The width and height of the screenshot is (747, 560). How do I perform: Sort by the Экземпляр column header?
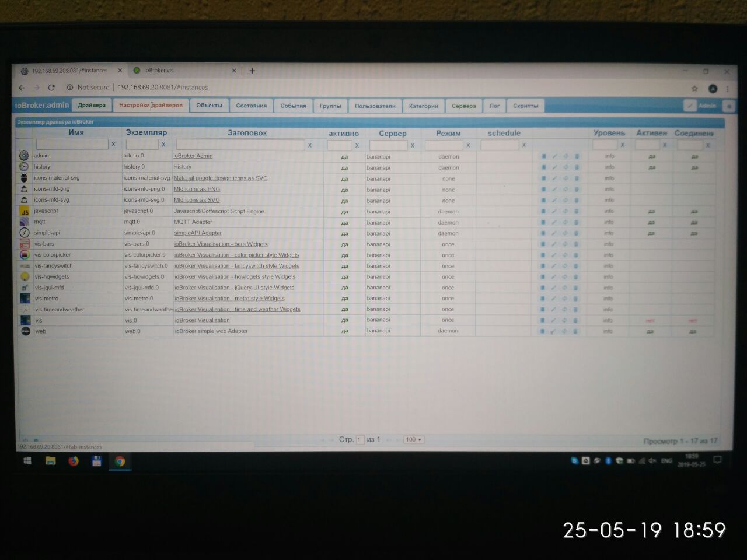[146, 133]
